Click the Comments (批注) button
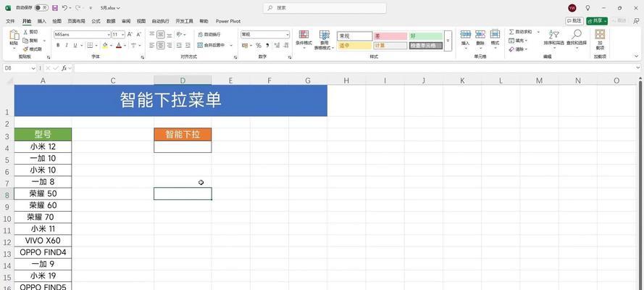The width and height of the screenshot is (644, 290). (574, 20)
